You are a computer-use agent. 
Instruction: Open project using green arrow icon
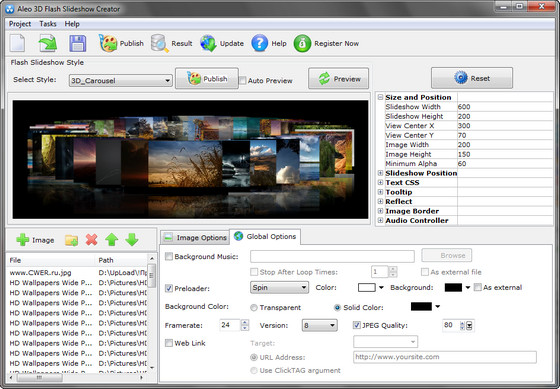point(48,43)
